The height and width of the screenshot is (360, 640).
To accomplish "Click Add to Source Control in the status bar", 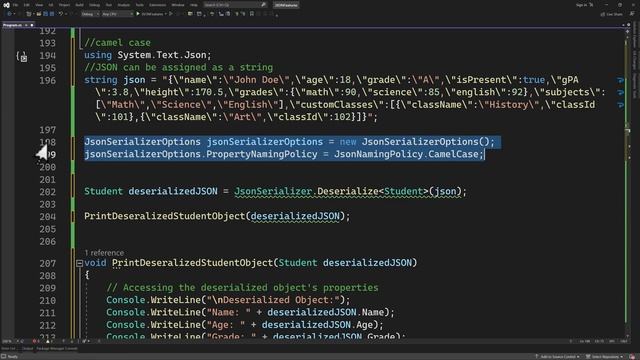I will (557, 357).
